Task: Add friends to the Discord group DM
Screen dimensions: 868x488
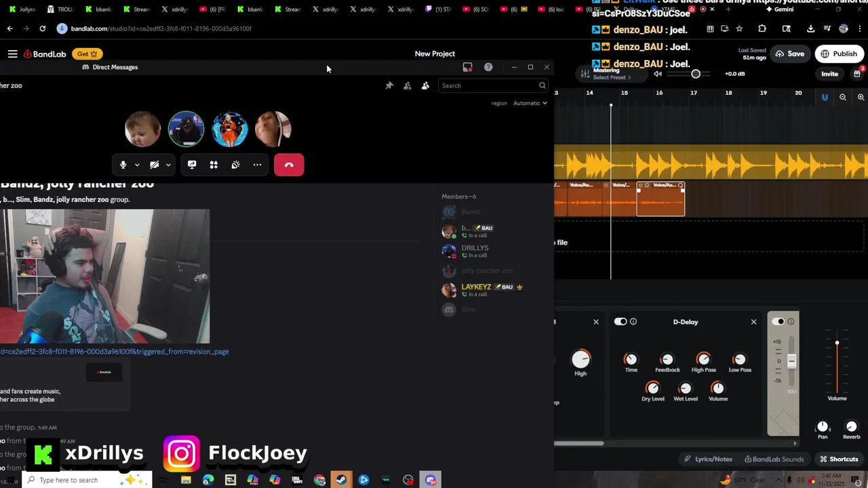Action: [x=407, y=85]
